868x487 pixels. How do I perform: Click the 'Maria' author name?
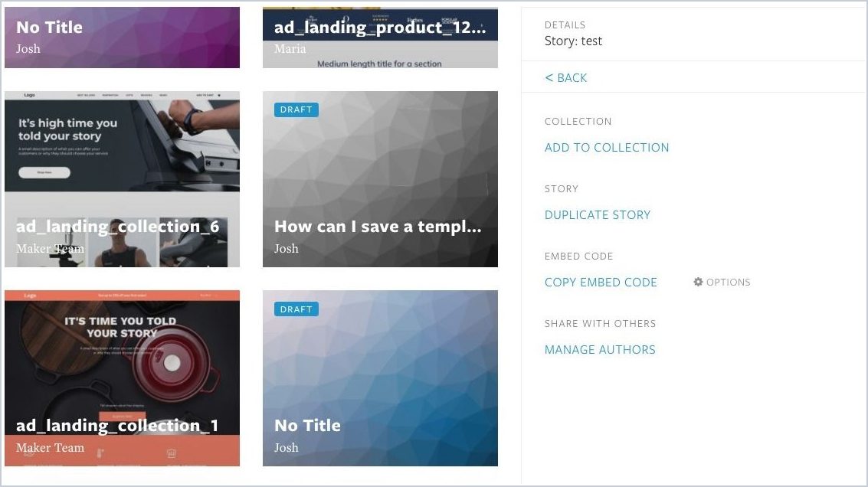click(x=290, y=49)
